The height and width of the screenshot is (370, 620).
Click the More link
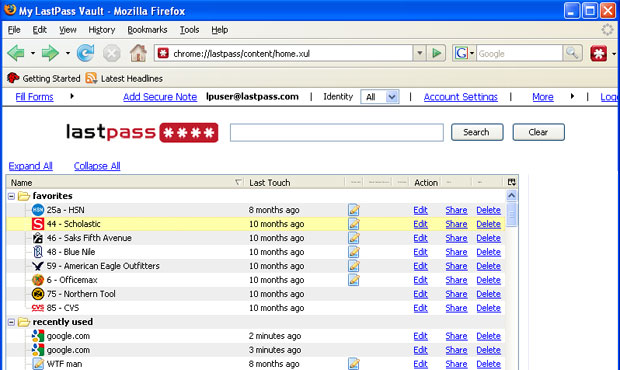coord(542,97)
